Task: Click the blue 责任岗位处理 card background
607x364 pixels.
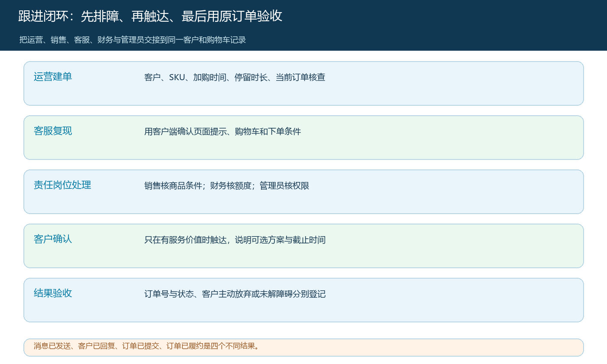Action: [x=303, y=192]
